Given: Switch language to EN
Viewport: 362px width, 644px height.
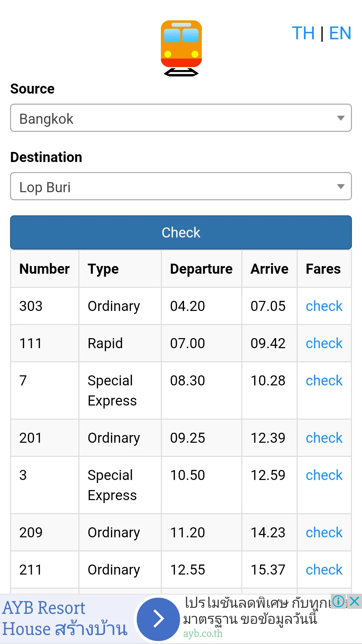Looking at the screenshot, I should click(x=340, y=33).
